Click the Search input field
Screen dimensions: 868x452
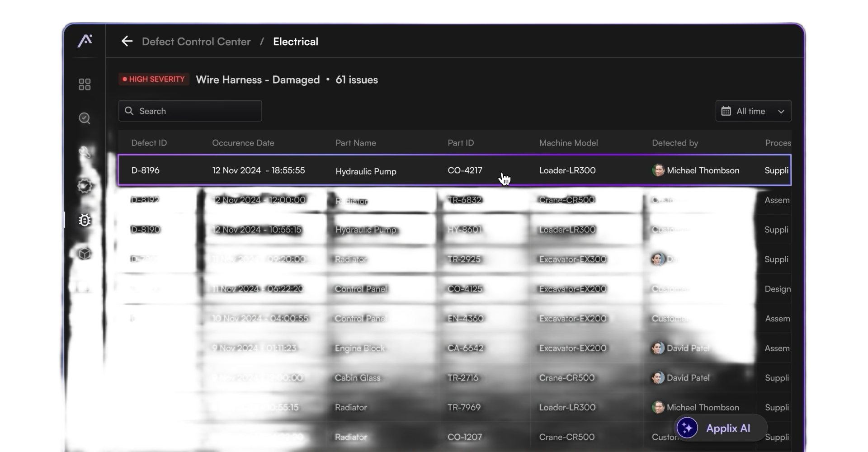point(190,111)
